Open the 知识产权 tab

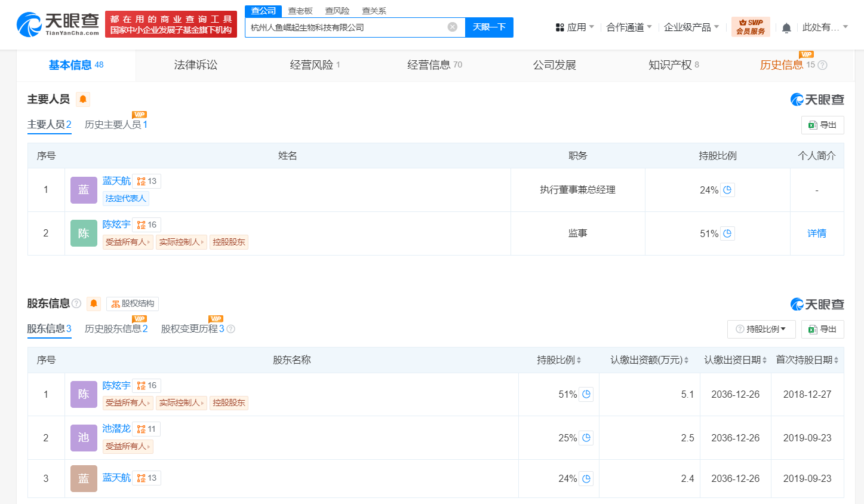coord(673,65)
